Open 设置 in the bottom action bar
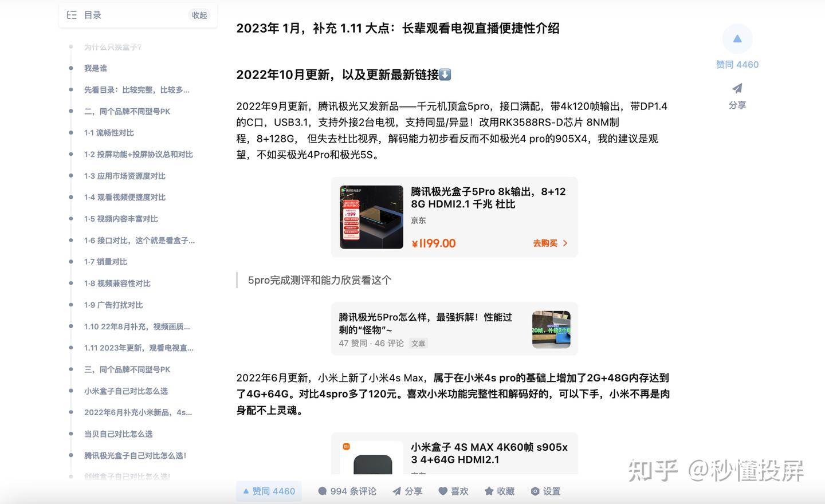 click(545, 491)
